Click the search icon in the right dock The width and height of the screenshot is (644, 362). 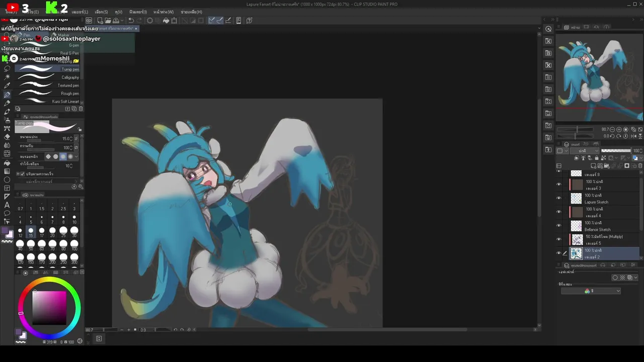tap(548, 29)
